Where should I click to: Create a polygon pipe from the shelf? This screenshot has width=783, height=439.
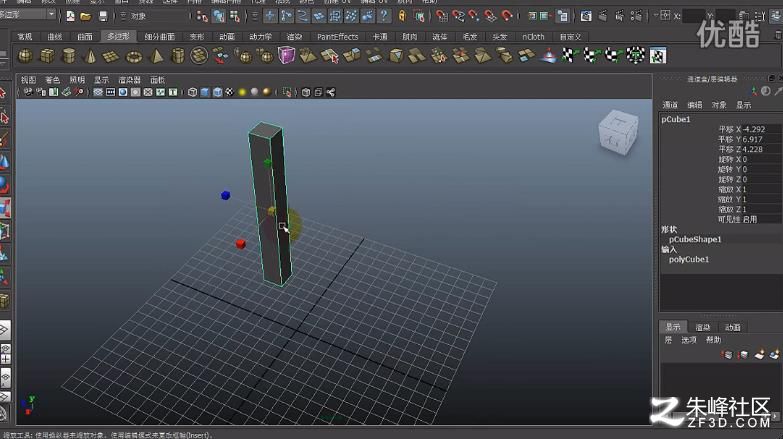click(177, 55)
